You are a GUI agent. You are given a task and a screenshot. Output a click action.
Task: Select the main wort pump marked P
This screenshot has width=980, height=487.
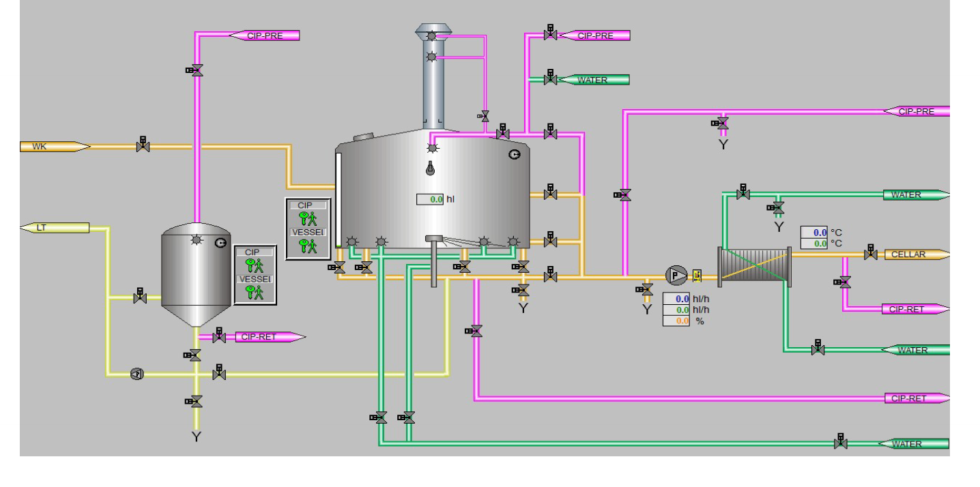[676, 276]
